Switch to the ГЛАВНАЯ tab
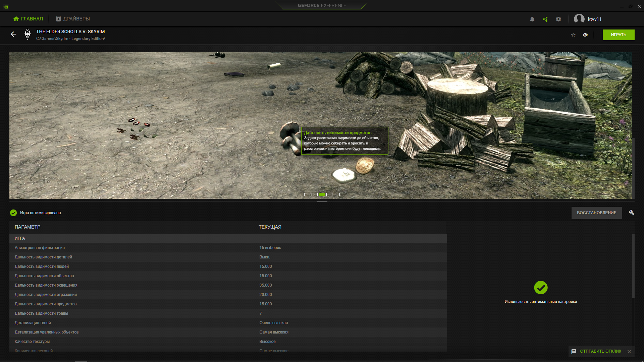The width and height of the screenshot is (644, 362). (x=28, y=19)
